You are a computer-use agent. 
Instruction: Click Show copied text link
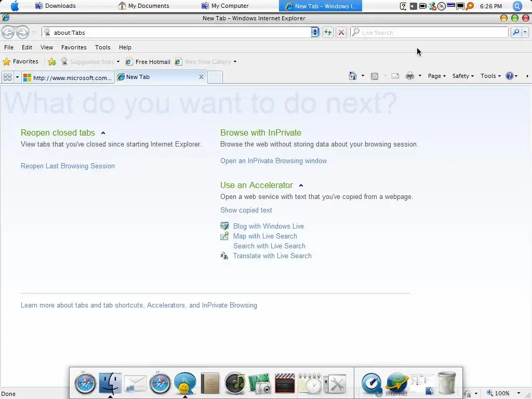click(x=246, y=210)
